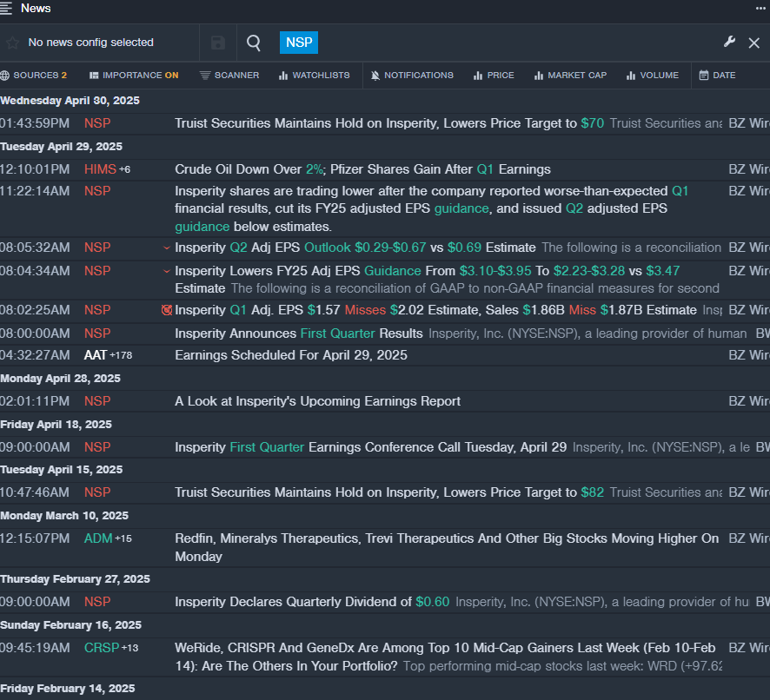
Task: Select the NSP search chip
Action: pyautogui.click(x=299, y=43)
